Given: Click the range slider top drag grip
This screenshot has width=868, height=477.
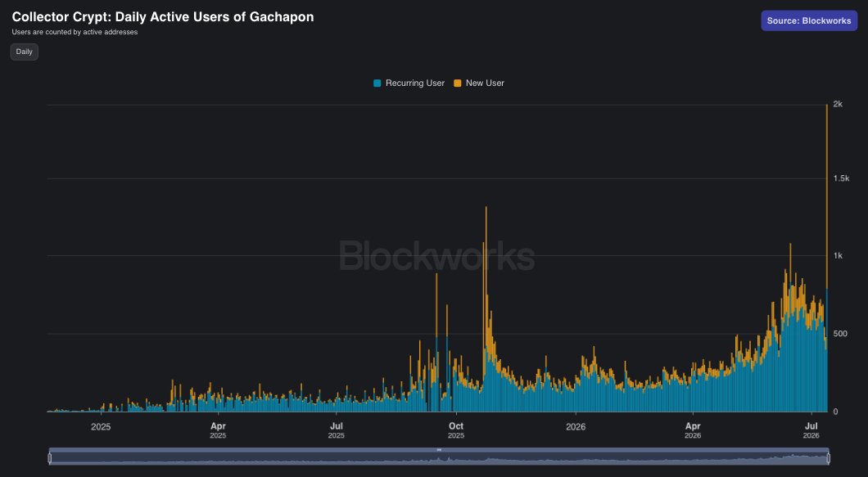Looking at the screenshot, I should pyautogui.click(x=439, y=450).
